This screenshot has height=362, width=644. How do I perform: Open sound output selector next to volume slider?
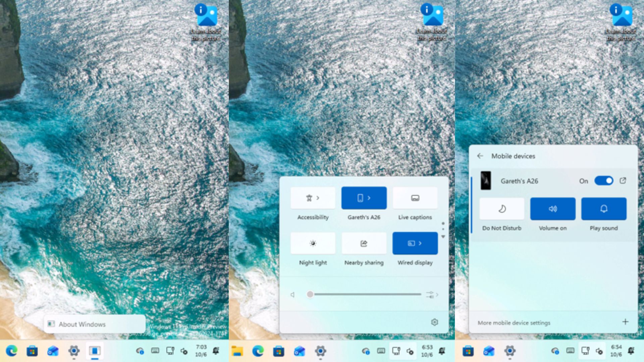[x=432, y=295]
